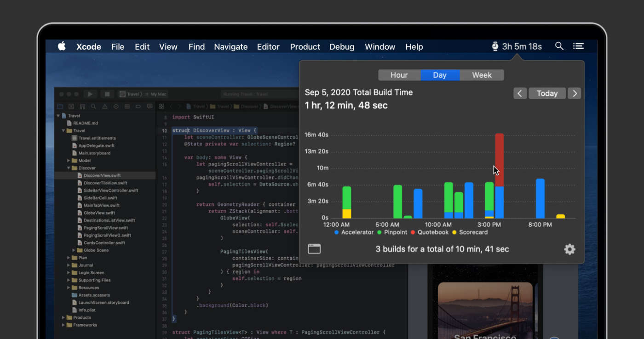Open the Find navigator magnifier icon

tap(93, 107)
